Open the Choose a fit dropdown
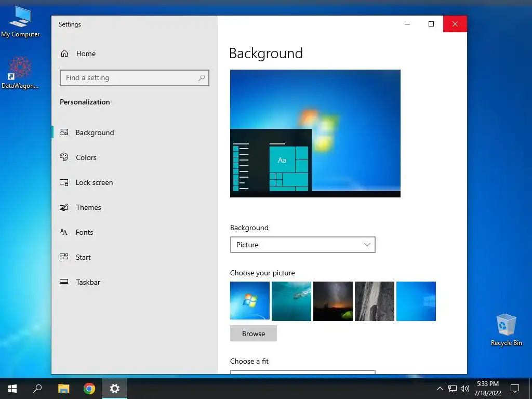 [303, 372]
